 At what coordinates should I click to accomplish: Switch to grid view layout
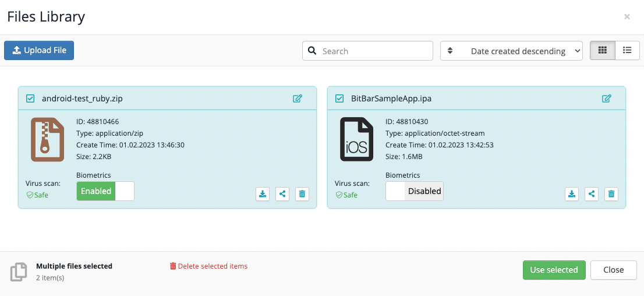(x=603, y=51)
